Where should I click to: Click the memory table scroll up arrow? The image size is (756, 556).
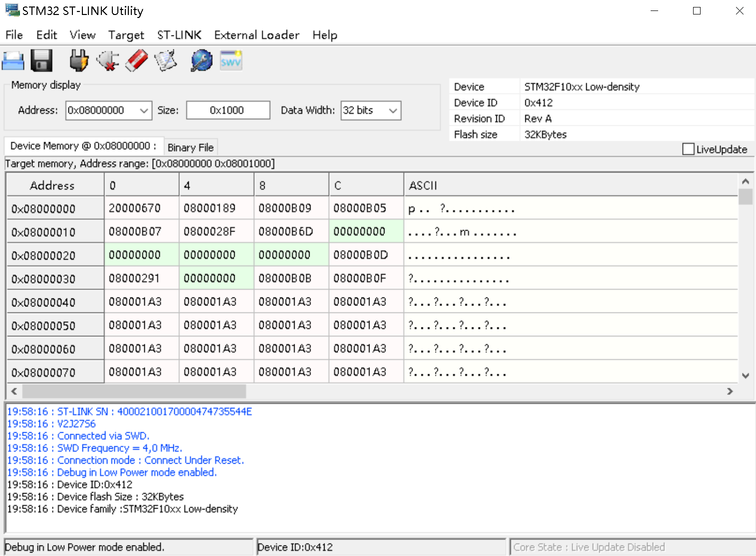745,181
